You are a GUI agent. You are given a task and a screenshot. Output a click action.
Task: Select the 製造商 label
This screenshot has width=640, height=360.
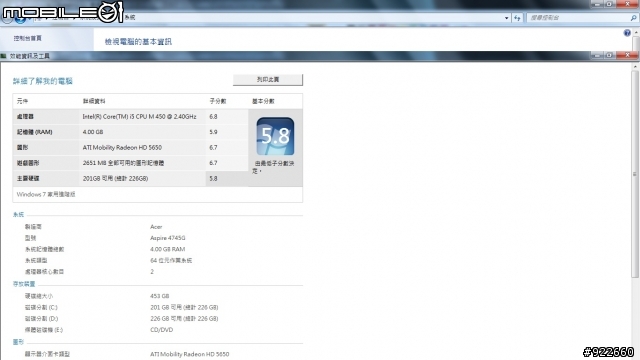click(x=33, y=227)
